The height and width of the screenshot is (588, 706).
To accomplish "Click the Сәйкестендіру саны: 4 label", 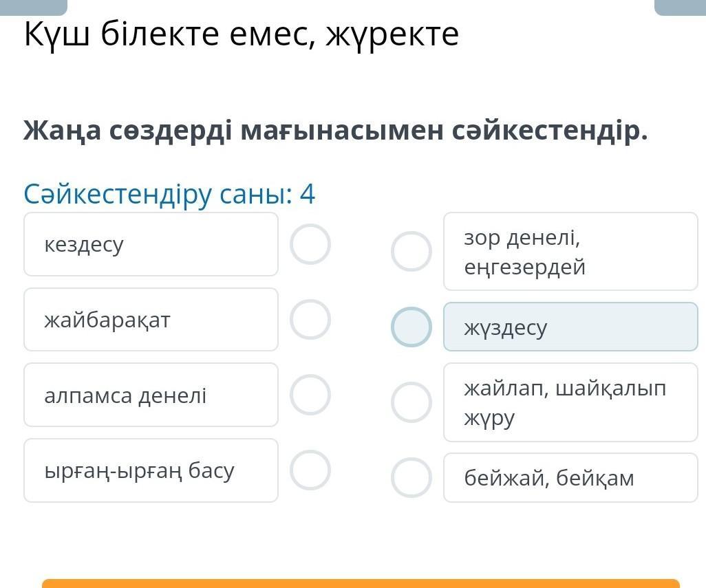I will 169,195.
